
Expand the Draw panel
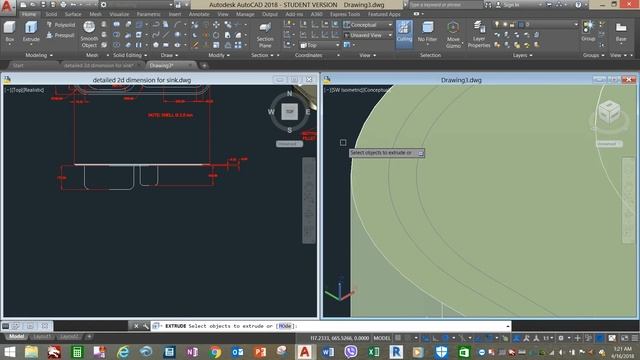169,55
